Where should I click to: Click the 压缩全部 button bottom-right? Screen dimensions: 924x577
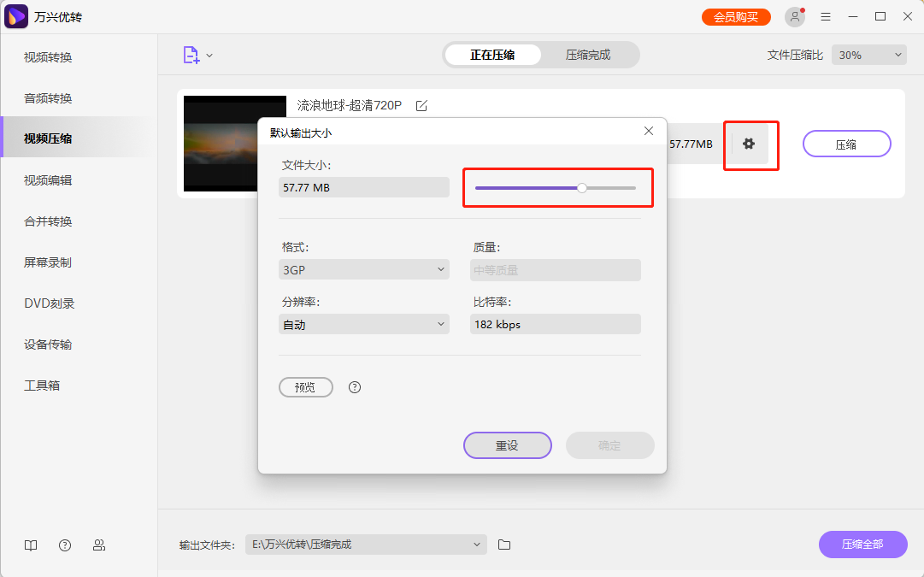tap(862, 545)
